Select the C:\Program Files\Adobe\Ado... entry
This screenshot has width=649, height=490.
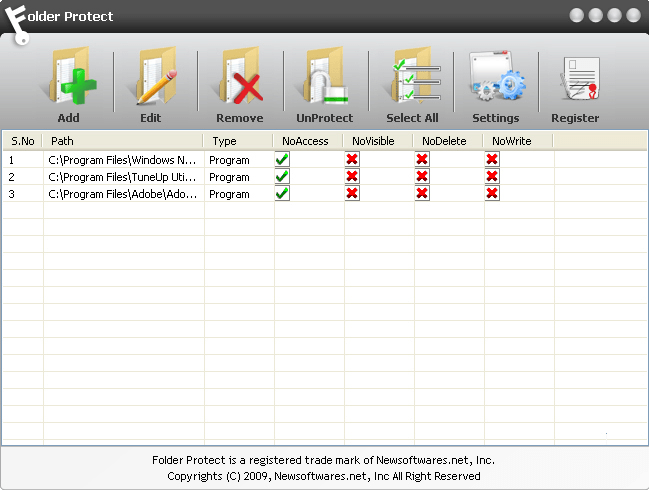tap(123, 194)
